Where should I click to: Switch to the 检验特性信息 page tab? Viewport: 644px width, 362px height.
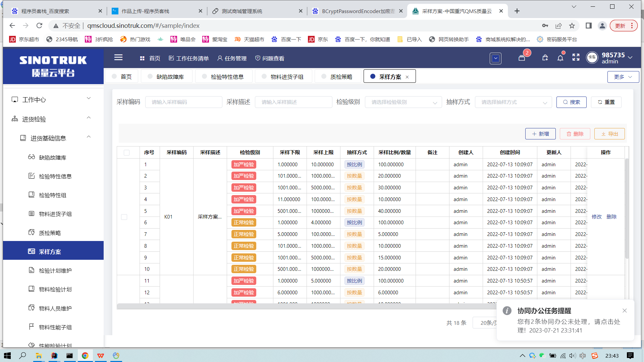(224, 76)
